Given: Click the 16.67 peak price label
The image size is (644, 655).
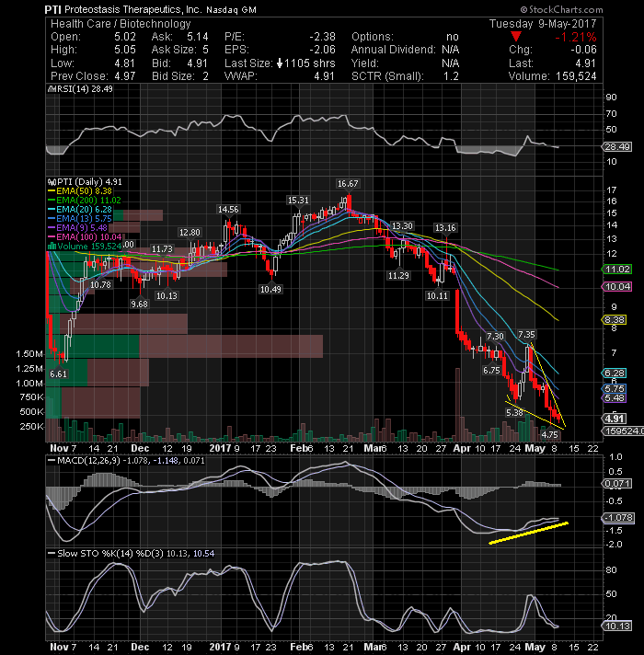Looking at the screenshot, I should (x=348, y=183).
